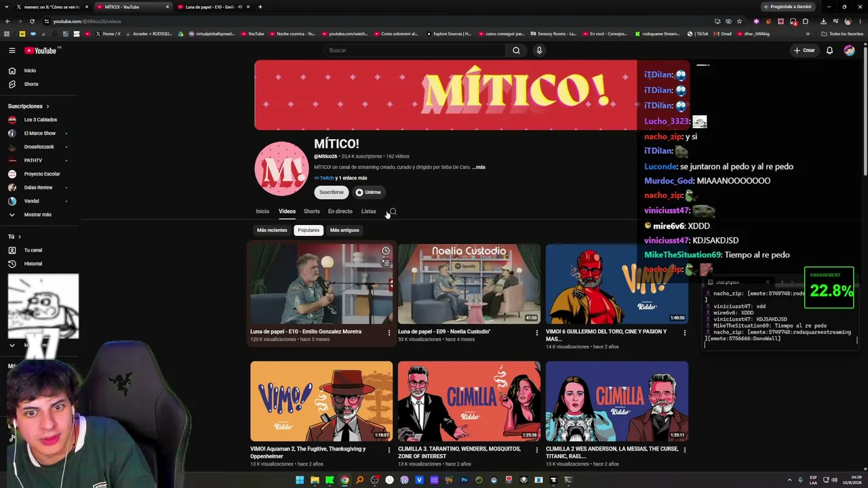Join the channel with 'Unirme'

pos(369,192)
